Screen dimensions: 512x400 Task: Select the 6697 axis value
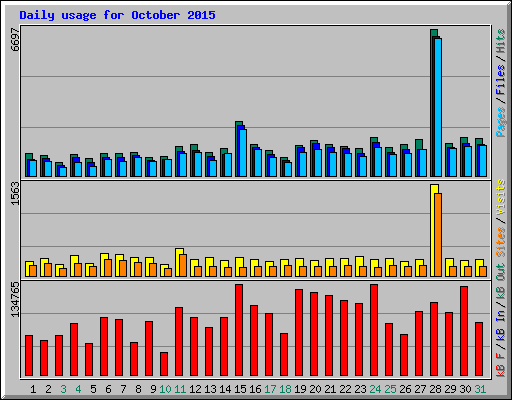(x=15, y=39)
